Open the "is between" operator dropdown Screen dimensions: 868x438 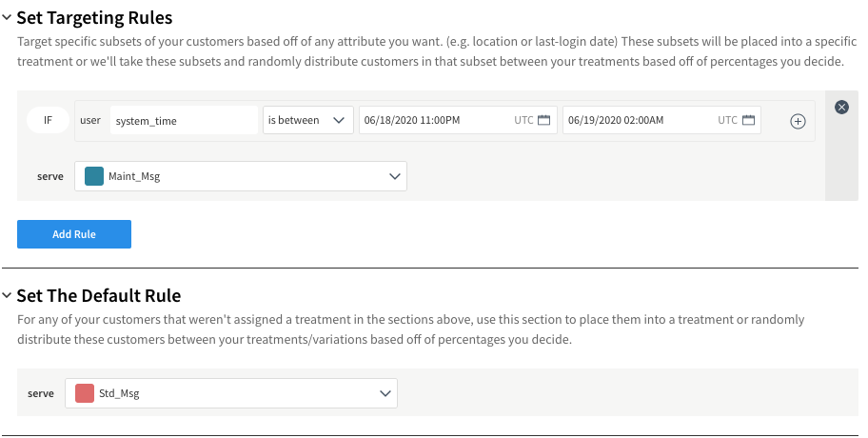pos(308,121)
